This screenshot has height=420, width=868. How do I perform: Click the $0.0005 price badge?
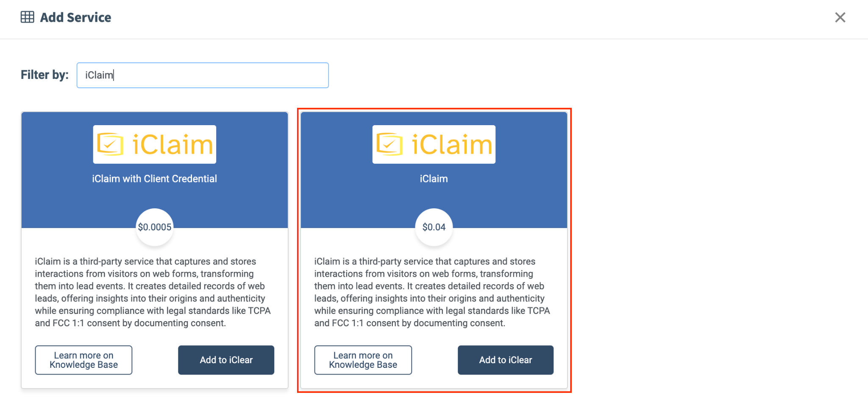(x=155, y=227)
